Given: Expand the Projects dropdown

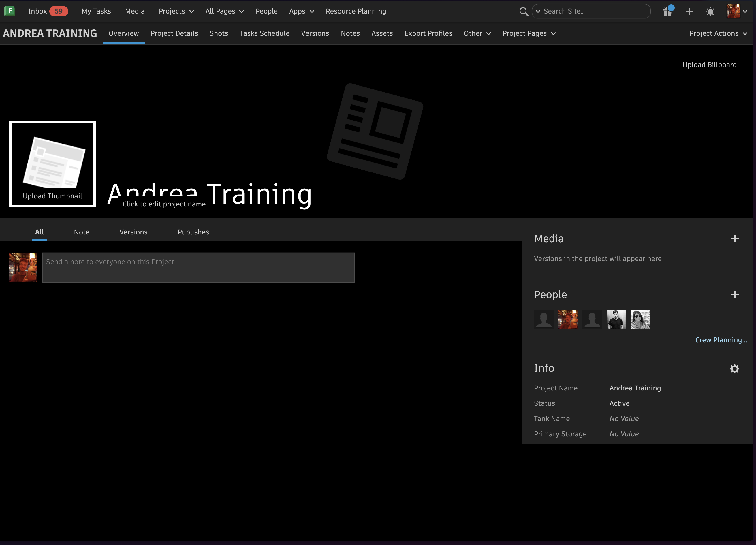Looking at the screenshot, I should click(176, 11).
